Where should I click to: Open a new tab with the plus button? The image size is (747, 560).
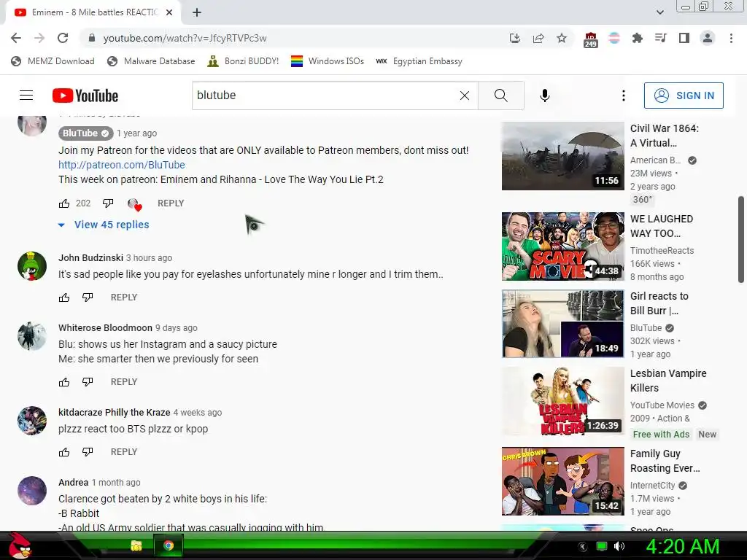pyautogui.click(x=197, y=12)
